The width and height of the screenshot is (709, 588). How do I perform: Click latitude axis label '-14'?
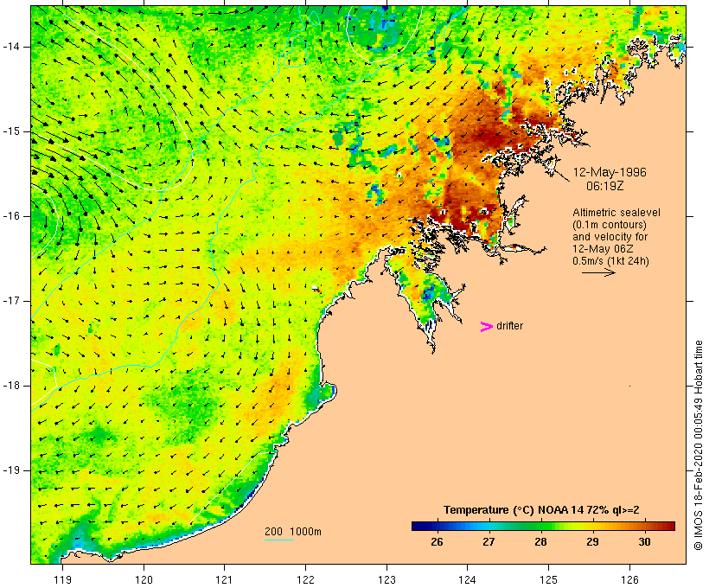[x=11, y=47]
